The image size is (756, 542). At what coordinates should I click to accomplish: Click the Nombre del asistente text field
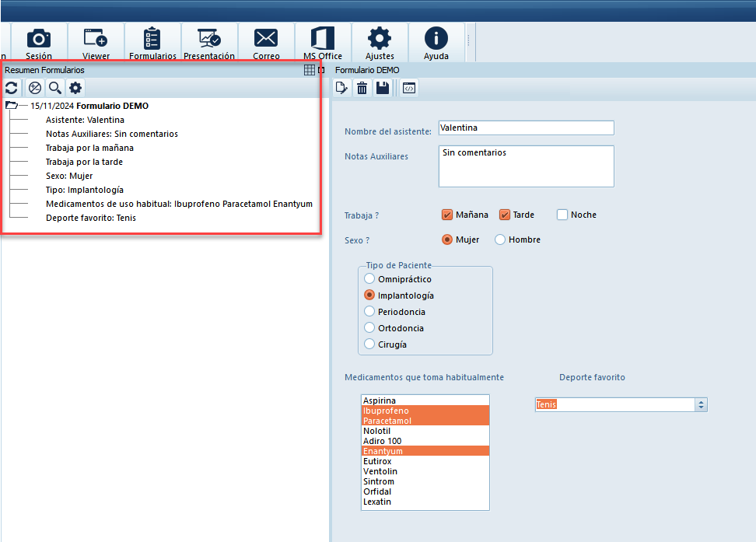(x=526, y=128)
